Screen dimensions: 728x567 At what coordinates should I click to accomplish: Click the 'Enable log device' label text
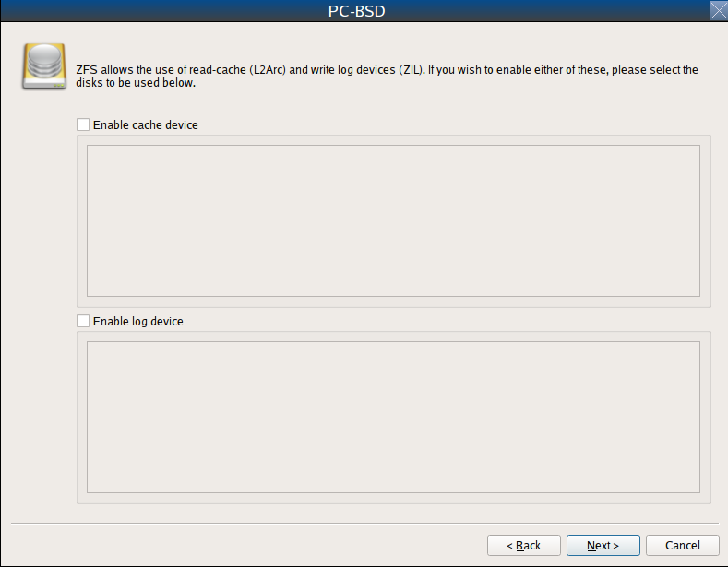[137, 321]
